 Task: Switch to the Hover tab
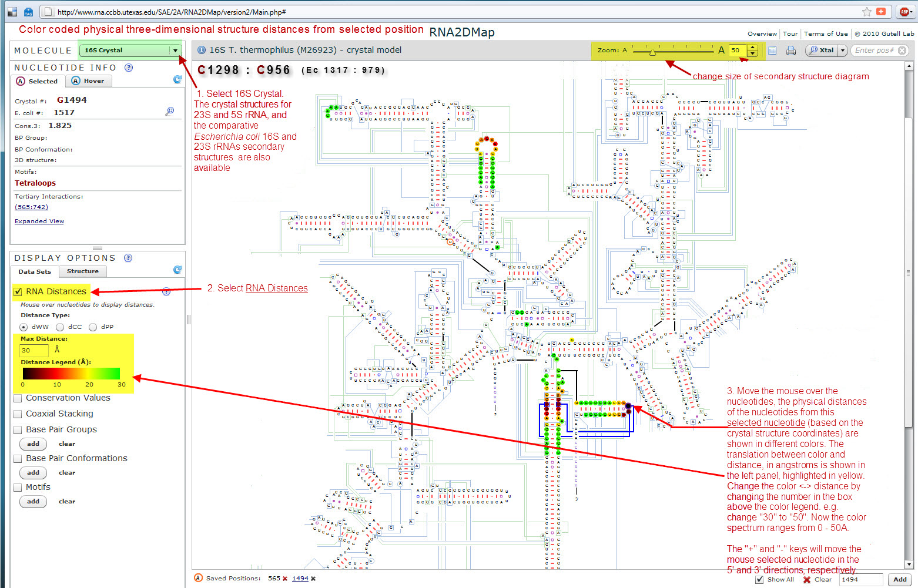[88, 81]
